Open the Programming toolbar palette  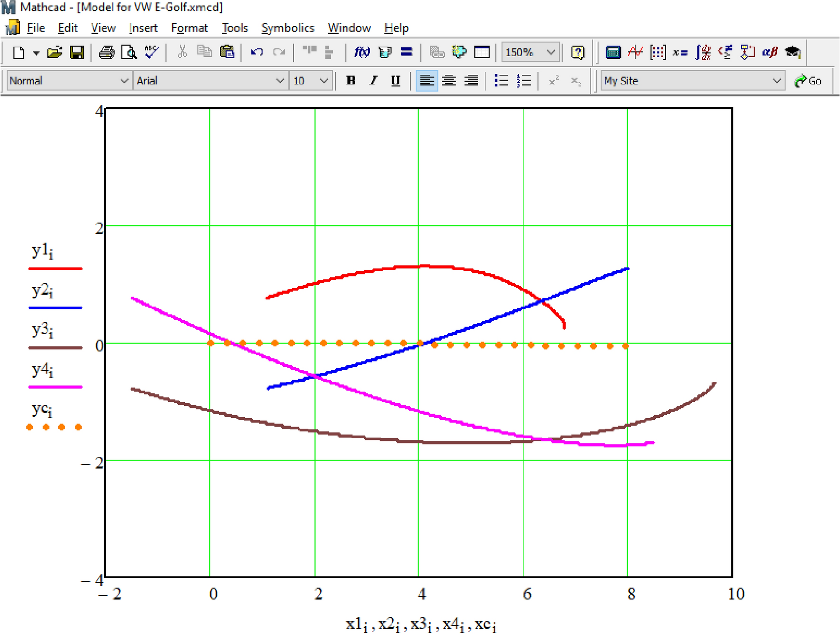(x=746, y=52)
